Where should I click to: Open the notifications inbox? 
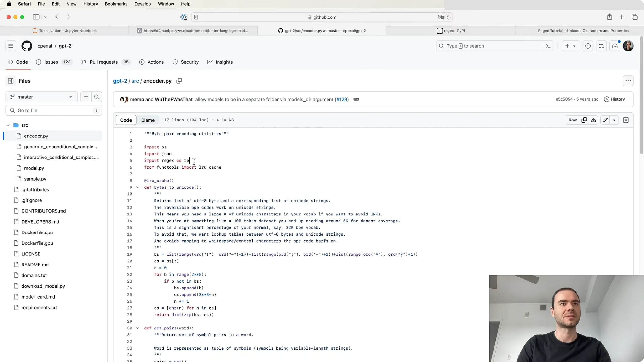click(615, 46)
